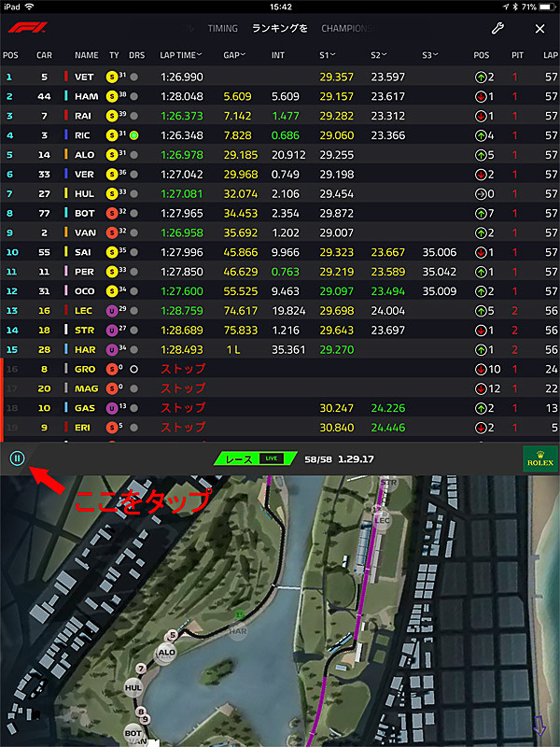560x747 pixels.
Task: Tap STR's purple tyre icon
Action: [x=112, y=331]
